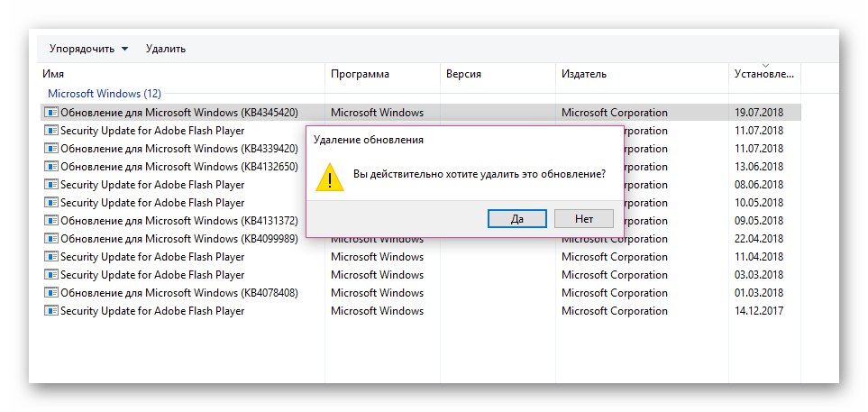Image resolution: width=868 pixels, height=412 pixels.
Task: Click Microsoft Windows program cell in the KB4078408 row
Action: (x=377, y=293)
